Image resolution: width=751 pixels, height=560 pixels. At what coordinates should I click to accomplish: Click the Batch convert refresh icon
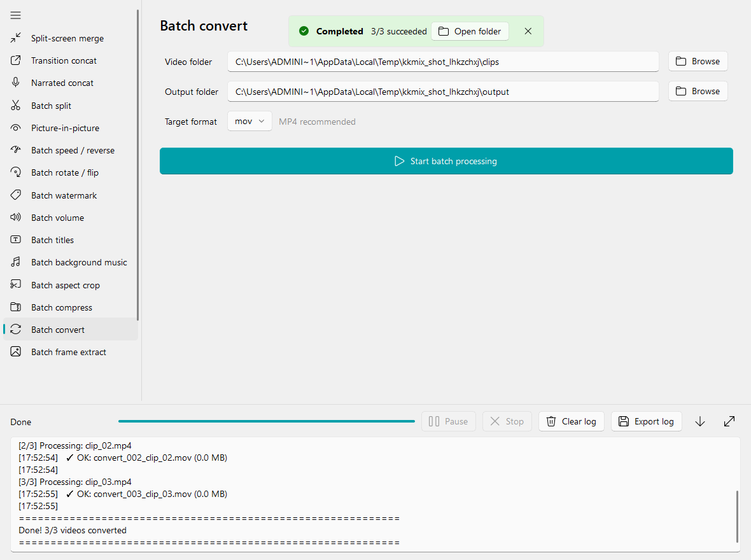(16, 329)
